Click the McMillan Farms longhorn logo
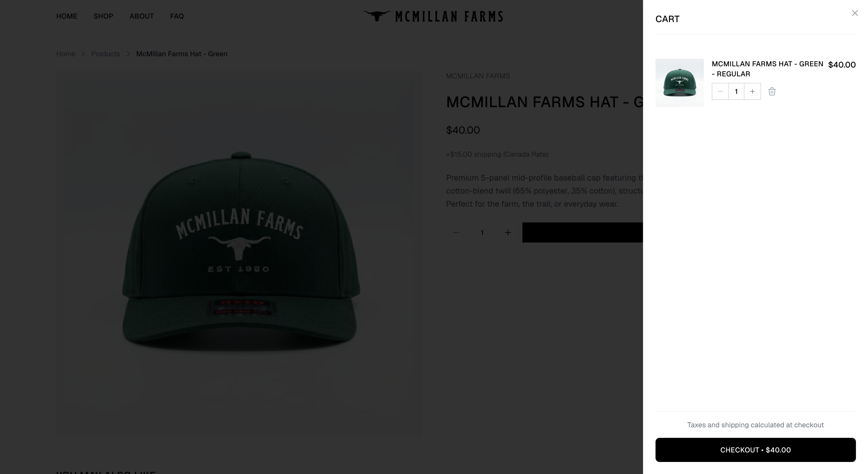Screen dimensions: 868x474 point(433,16)
